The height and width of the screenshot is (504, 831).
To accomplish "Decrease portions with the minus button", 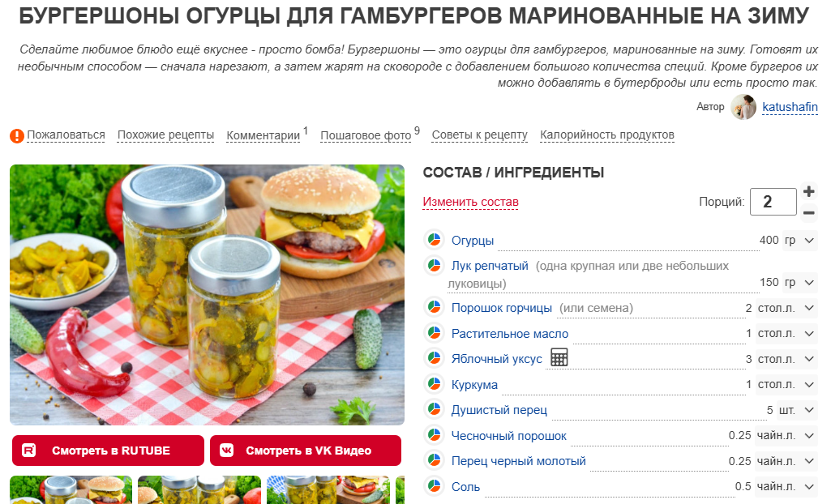I will coord(809,213).
